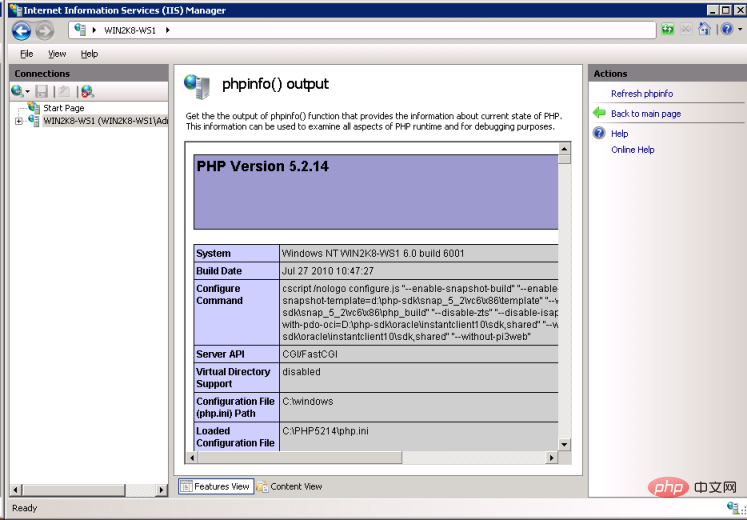Viewport: 747px width, 520px height.
Task: Click the Forward navigation arrow button
Action: (45, 31)
